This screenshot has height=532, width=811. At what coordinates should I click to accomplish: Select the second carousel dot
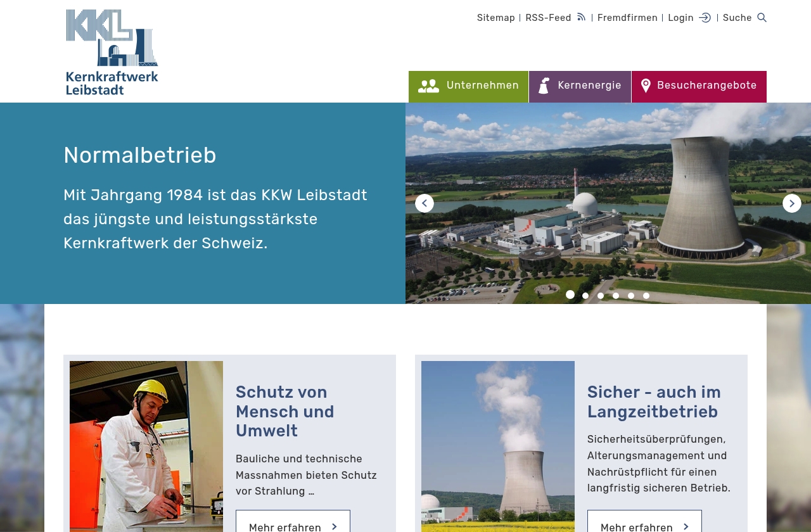point(585,296)
